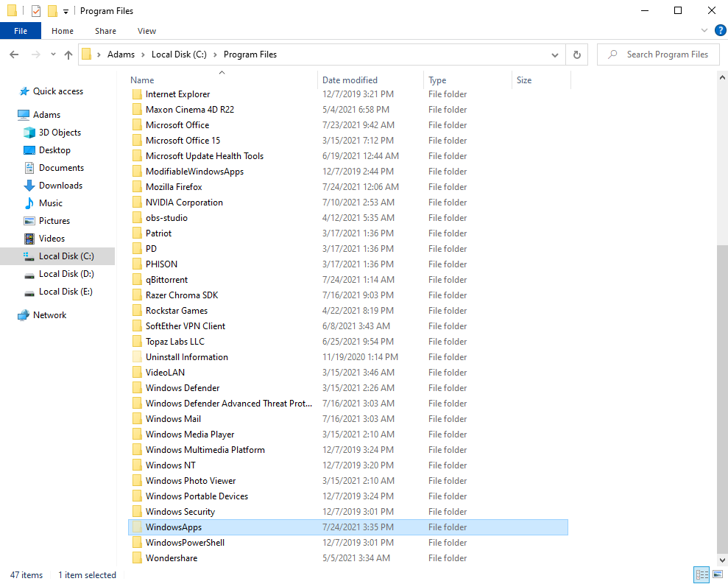
Task: Expand the chevron after Local Disk (C:) breadcrumb
Action: coord(215,54)
